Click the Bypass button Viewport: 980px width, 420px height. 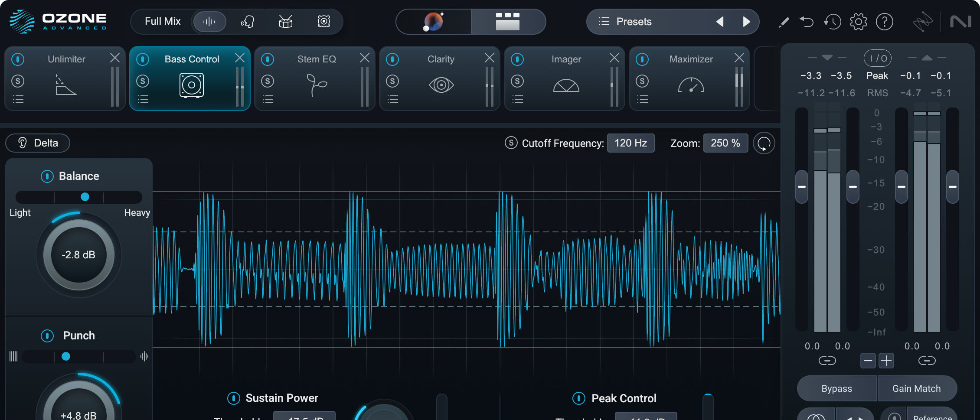(836, 388)
